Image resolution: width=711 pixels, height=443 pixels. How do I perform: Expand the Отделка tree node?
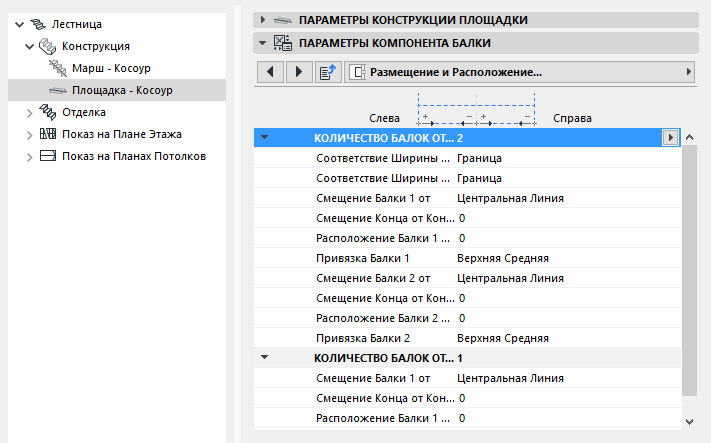(x=29, y=113)
